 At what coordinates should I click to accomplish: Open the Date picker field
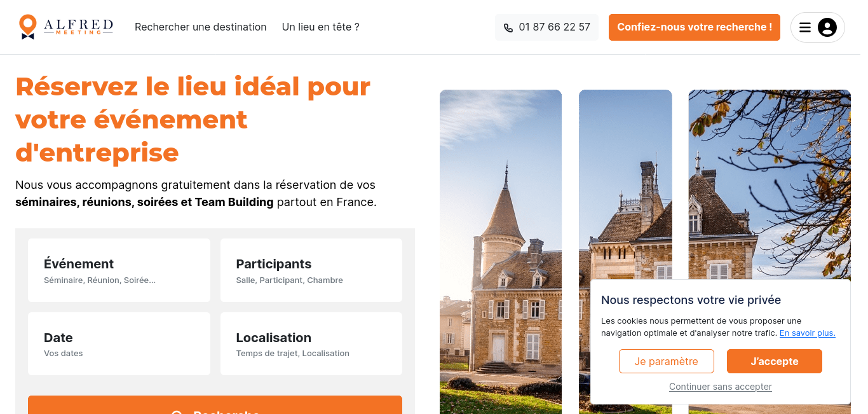[119, 343]
